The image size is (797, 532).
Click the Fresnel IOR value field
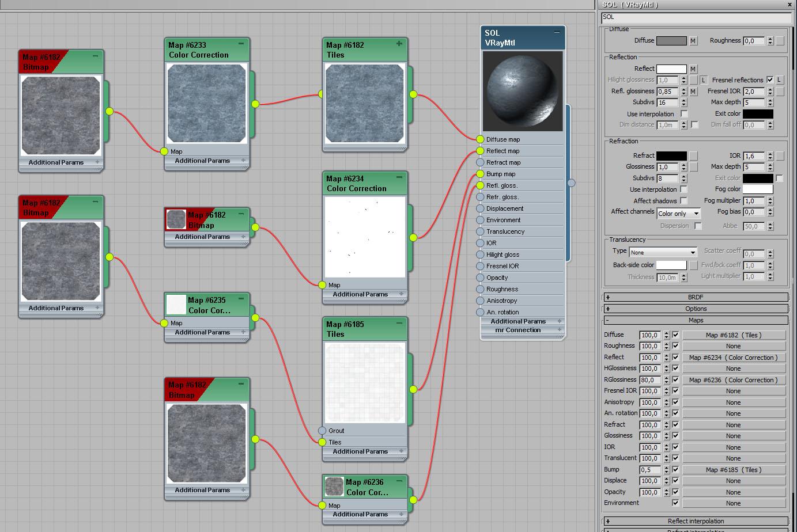pos(754,92)
